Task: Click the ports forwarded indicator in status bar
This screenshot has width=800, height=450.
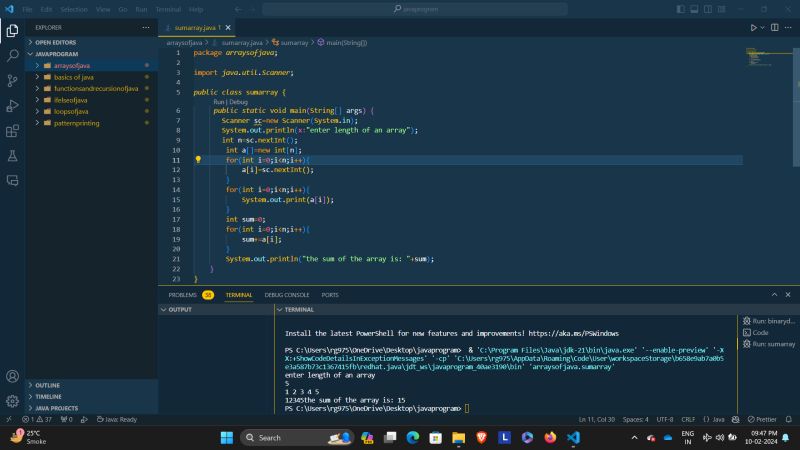Action: pos(66,419)
